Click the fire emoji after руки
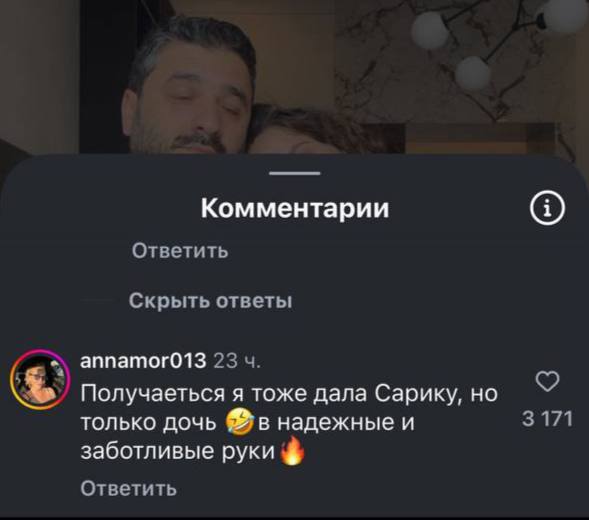 292,451
